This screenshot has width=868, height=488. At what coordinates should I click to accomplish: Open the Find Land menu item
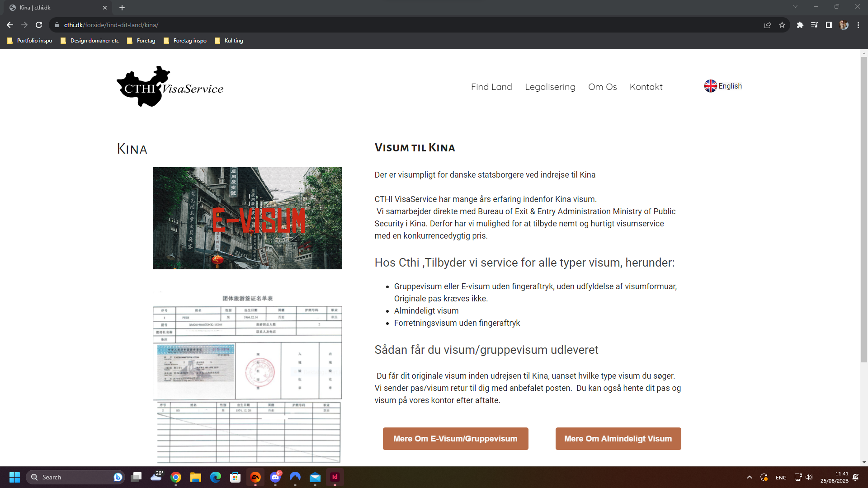(x=491, y=87)
